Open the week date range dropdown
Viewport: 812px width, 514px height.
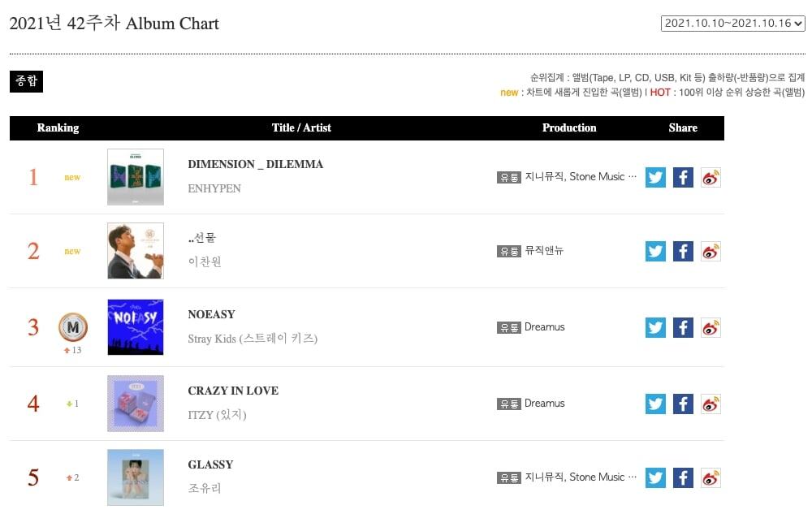(x=733, y=24)
